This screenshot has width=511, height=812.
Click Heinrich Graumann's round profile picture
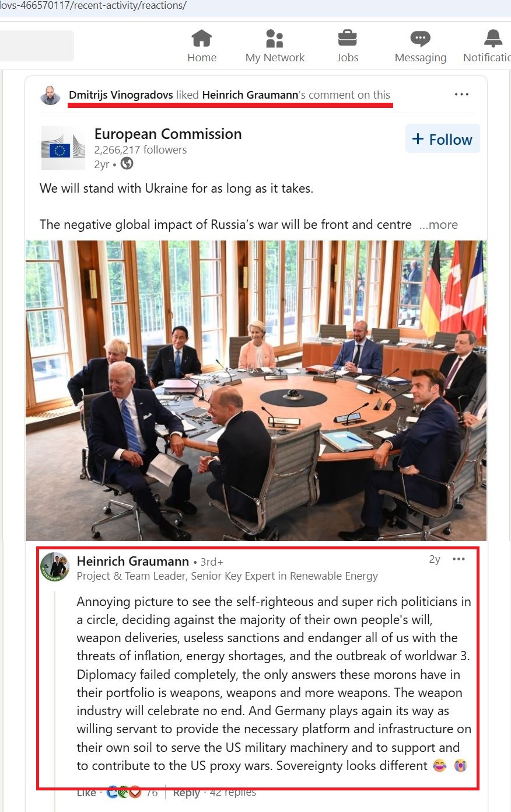pyautogui.click(x=55, y=567)
